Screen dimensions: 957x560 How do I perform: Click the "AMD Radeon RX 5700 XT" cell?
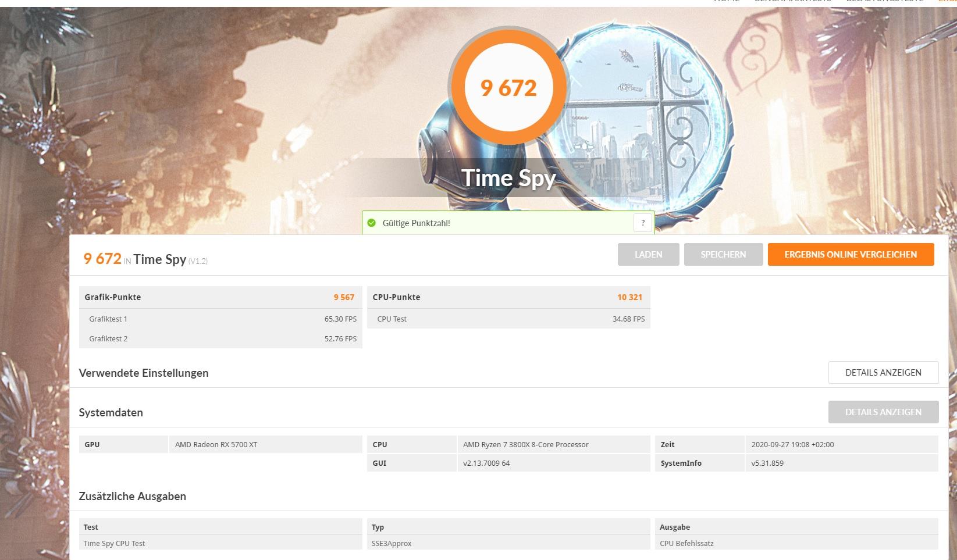pyautogui.click(x=265, y=444)
